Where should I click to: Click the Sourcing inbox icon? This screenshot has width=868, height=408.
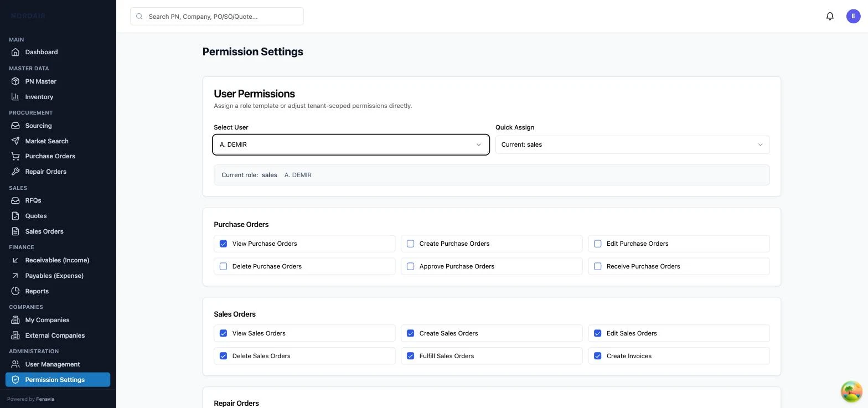point(15,126)
